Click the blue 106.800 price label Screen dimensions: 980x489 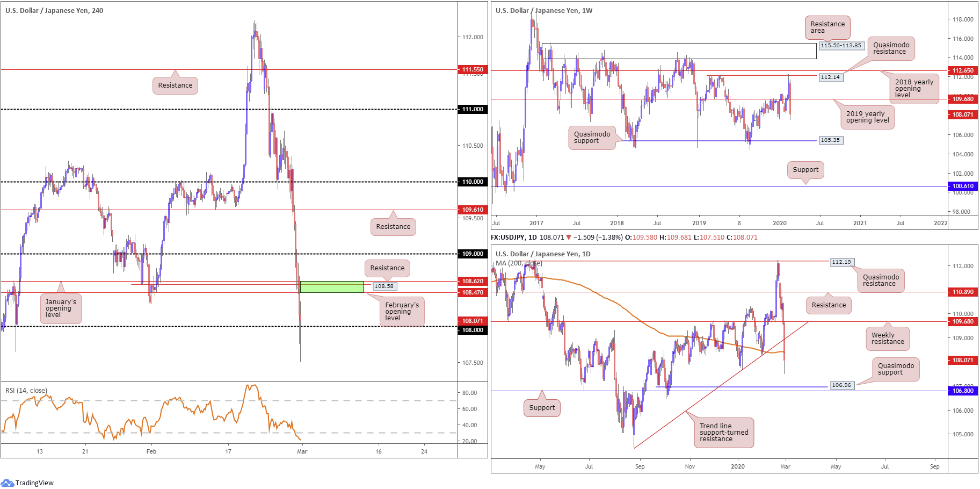pos(963,391)
